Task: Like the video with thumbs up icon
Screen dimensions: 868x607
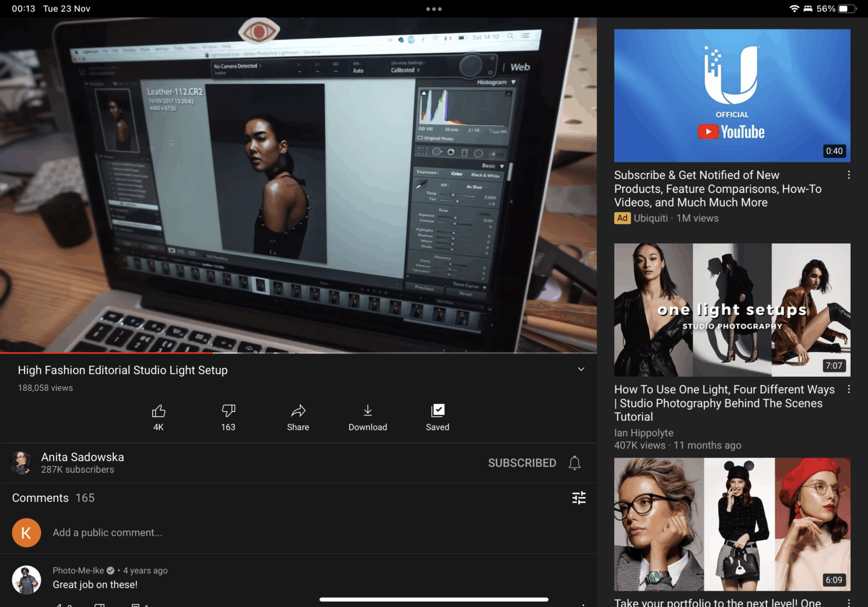Action: coord(158,411)
